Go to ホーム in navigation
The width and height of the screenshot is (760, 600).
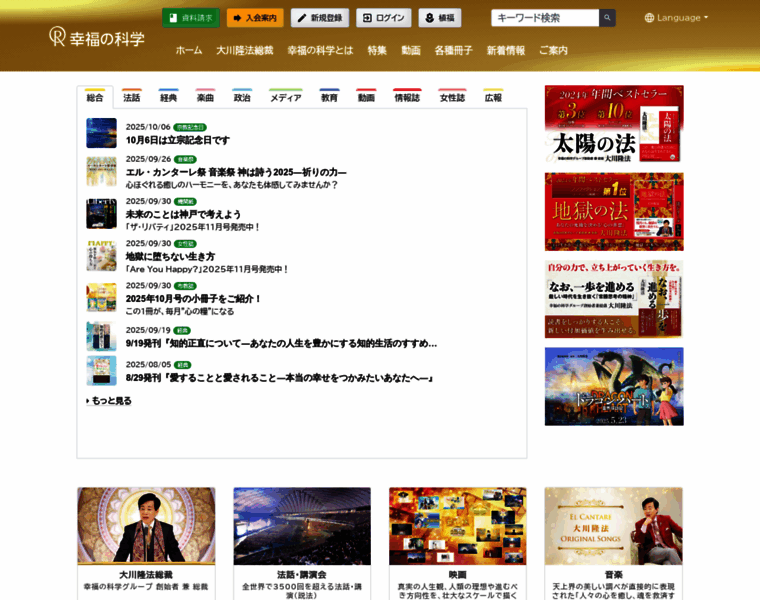pos(189,50)
